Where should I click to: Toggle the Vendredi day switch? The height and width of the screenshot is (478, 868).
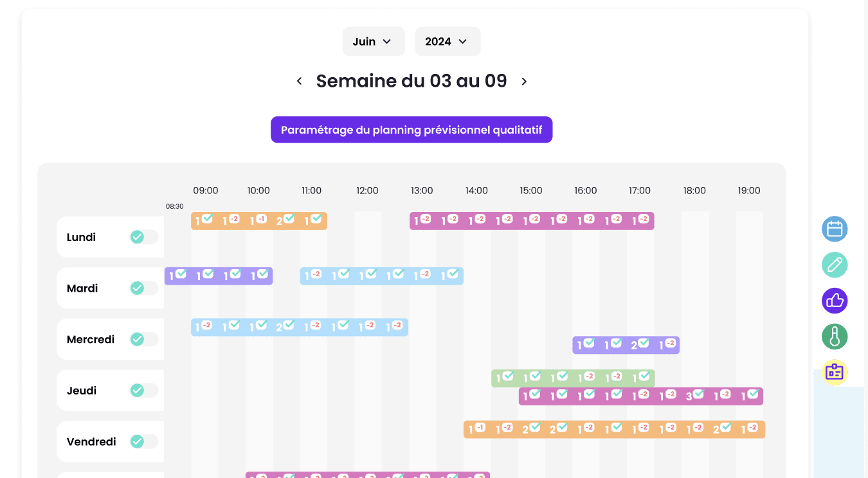[144, 441]
